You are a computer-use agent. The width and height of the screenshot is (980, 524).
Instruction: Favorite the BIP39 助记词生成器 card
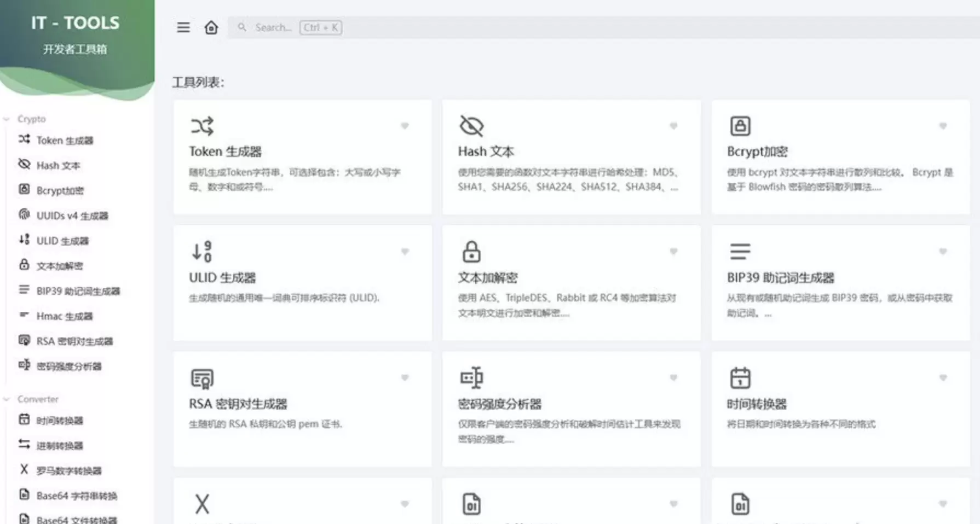tap(943, 252)
